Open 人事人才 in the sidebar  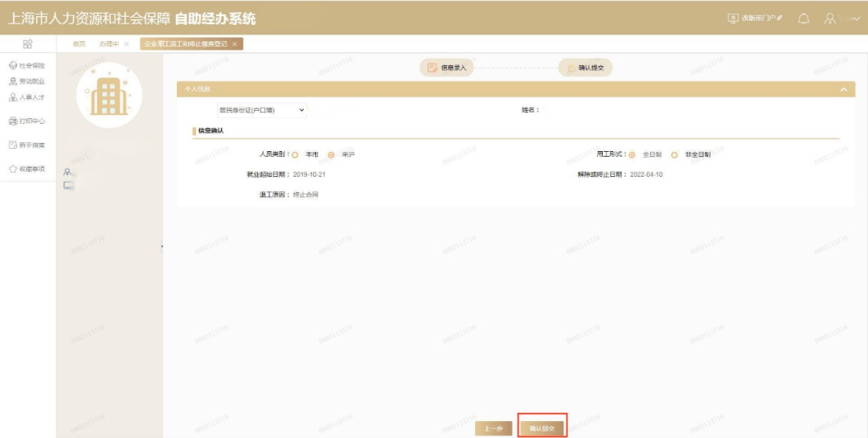[27, 97]
